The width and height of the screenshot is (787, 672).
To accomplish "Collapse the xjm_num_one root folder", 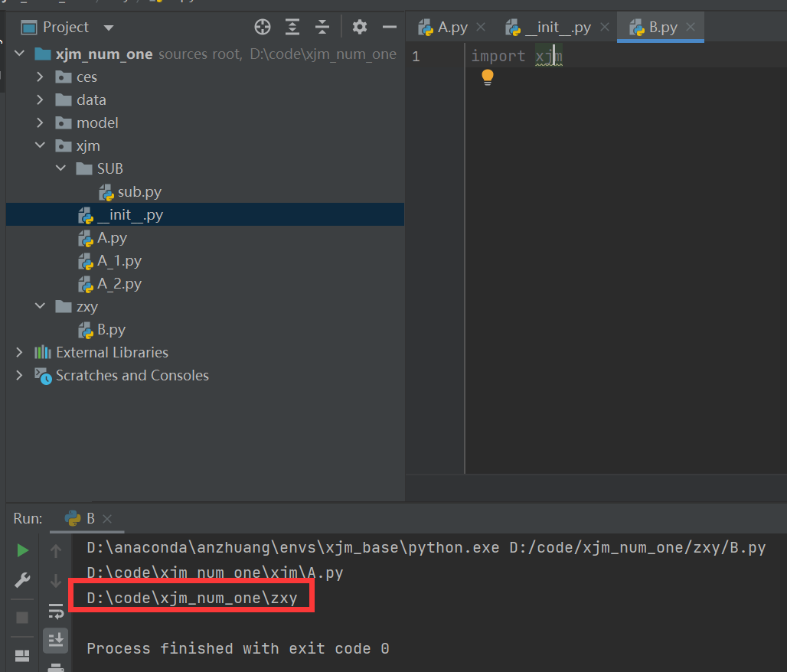I will click(x=20, y=54).
